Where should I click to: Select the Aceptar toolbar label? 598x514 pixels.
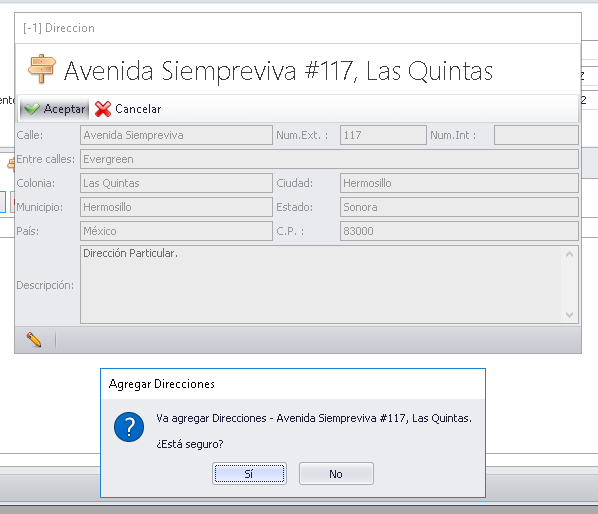tap(64, 109)
